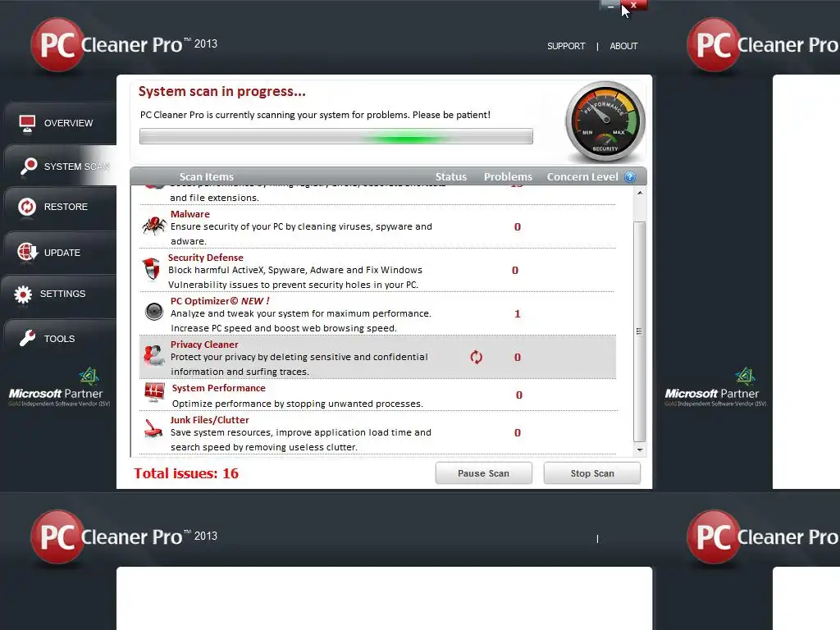Click the scroll down arrow

tap(640, 450)
